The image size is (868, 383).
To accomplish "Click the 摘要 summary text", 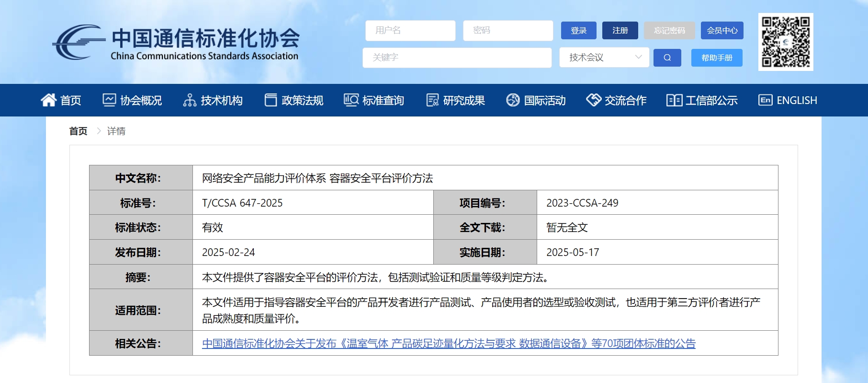I will 376,277.
